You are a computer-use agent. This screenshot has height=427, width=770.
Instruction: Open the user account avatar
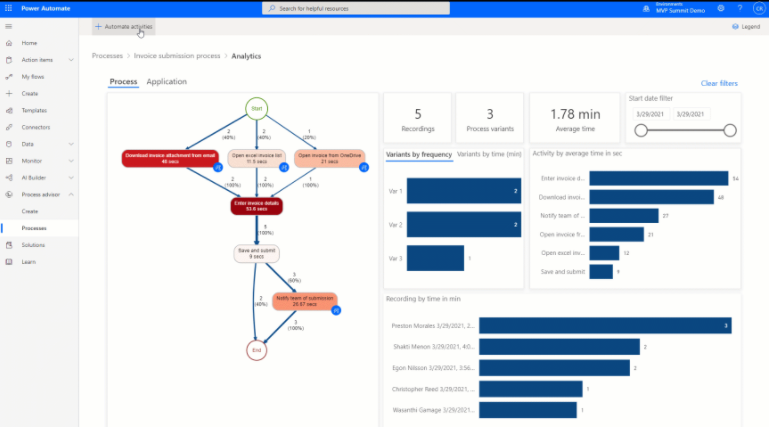pyautogui.click(x=759, y=8)
